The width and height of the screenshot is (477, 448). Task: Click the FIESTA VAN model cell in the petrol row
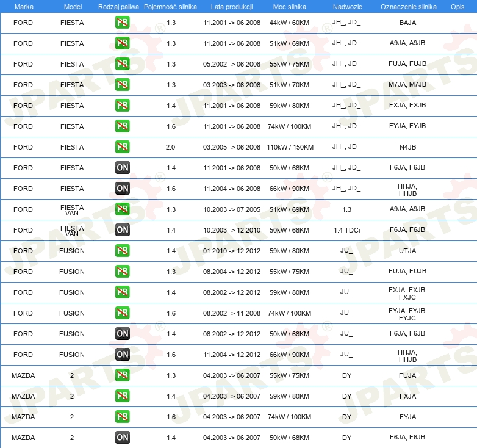point(72,210)
